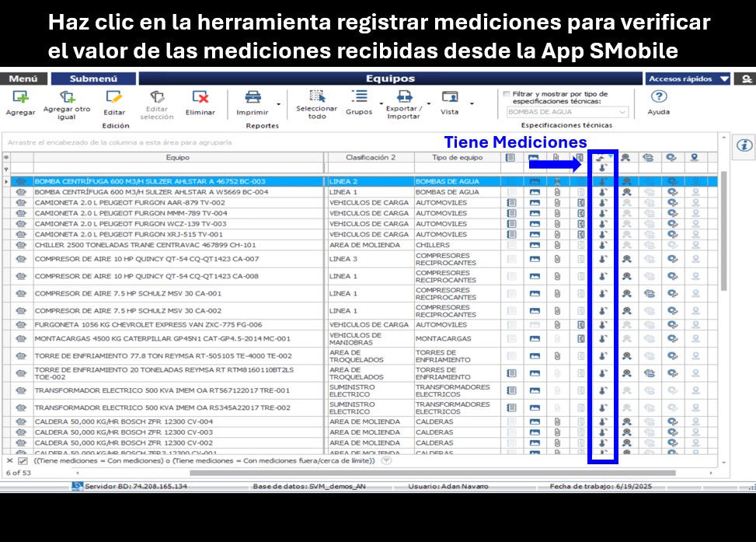Click the vertical scrollbar thumb of grid

tap(723, 231)
